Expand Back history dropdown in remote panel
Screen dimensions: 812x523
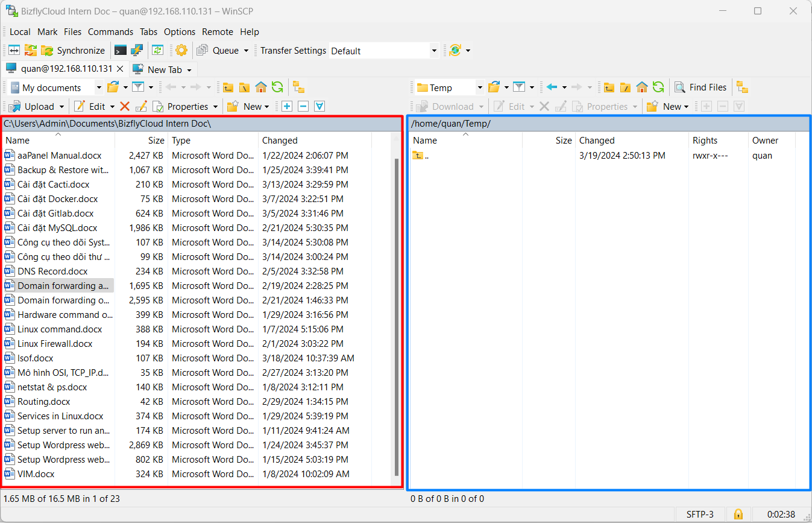pos(564,87)
